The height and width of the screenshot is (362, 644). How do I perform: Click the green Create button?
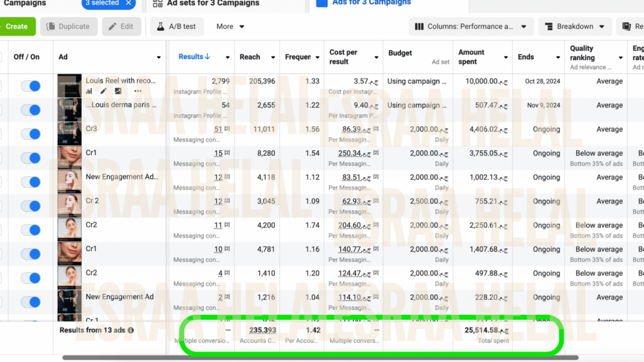[16, 26]
